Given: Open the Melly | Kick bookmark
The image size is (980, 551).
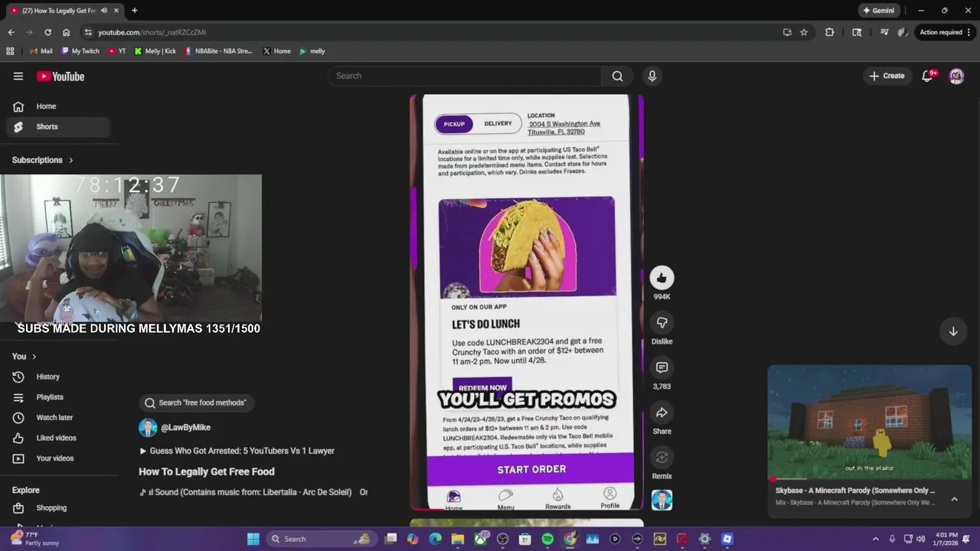Looking at the screenshot, I should 155,51.
